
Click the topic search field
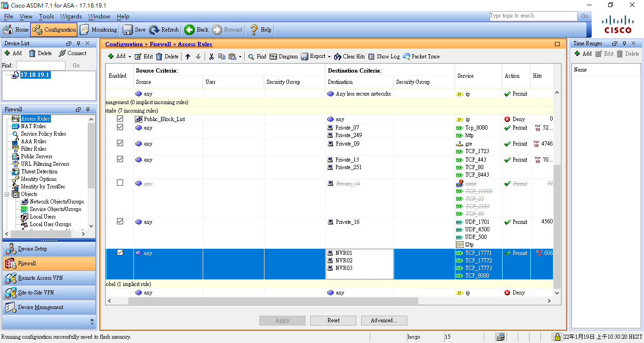[x=533, y=16]
